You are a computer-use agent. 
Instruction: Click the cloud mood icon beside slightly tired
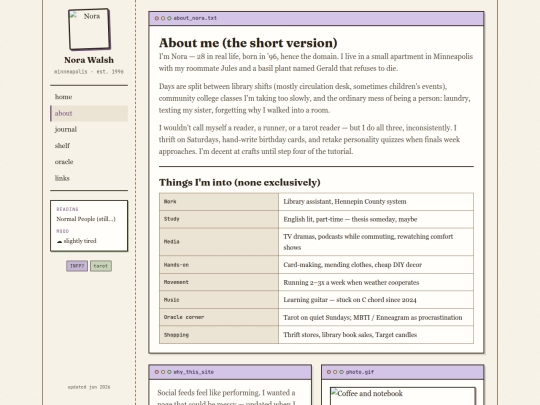pyautogui.click(x=59, y=241)
